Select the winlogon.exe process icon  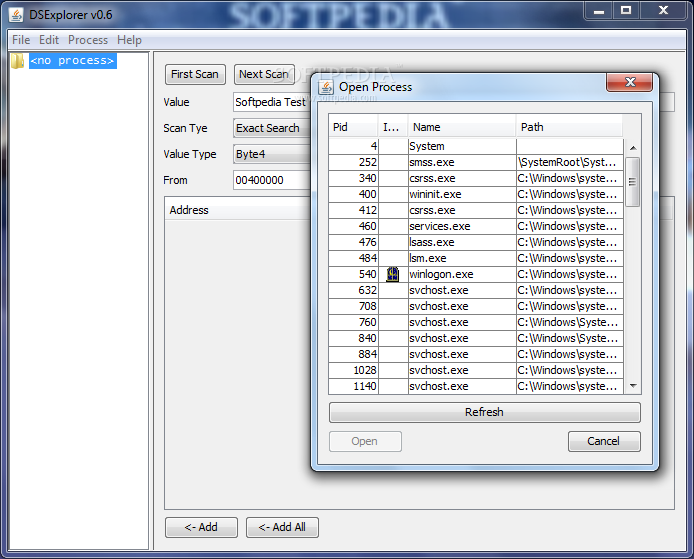point(393,274)
